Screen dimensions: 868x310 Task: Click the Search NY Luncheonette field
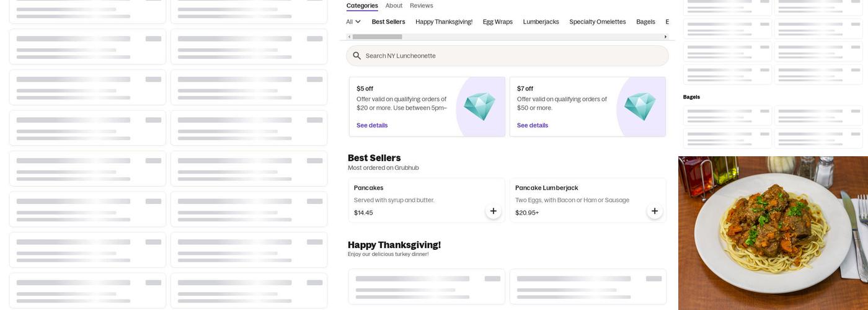click(x=508, y=56)
